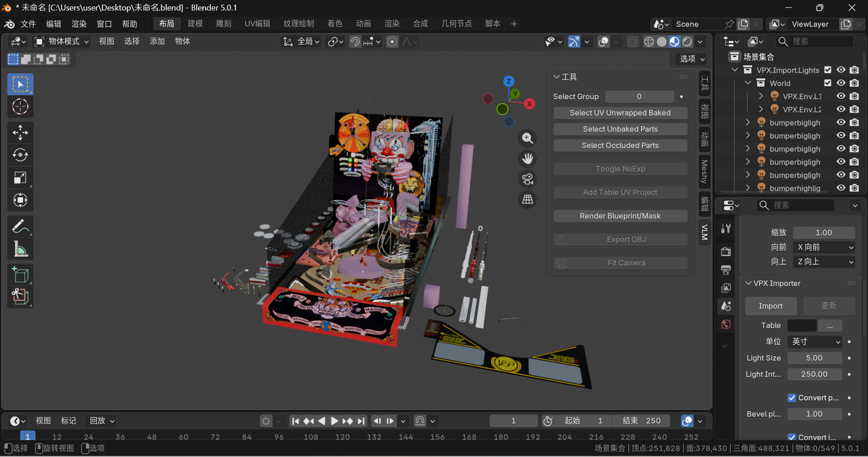The width and height of the screenshot is (868, 457).
Task: Click Select Unbaked Parts button
Action: [x=620, y=129]
